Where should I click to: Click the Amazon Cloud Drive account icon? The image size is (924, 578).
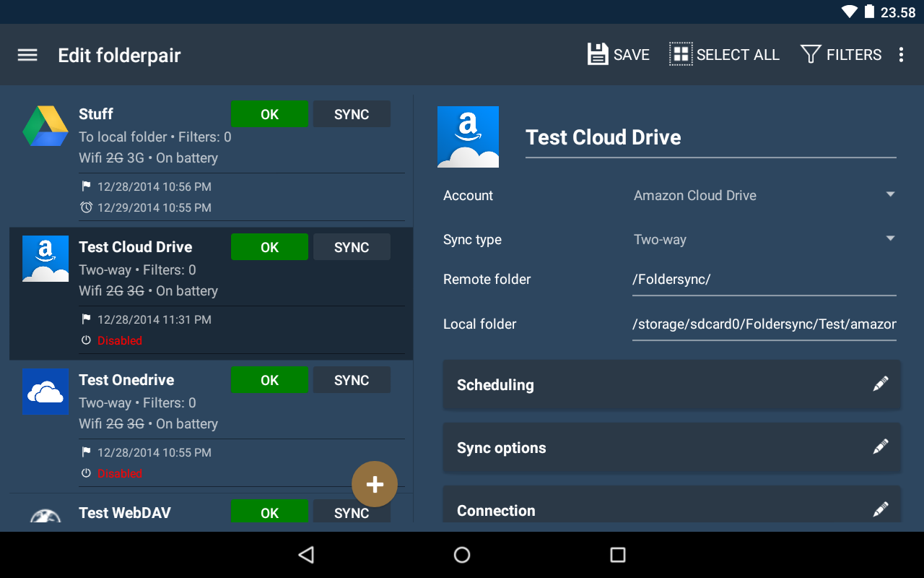click(x=468, y=137)
